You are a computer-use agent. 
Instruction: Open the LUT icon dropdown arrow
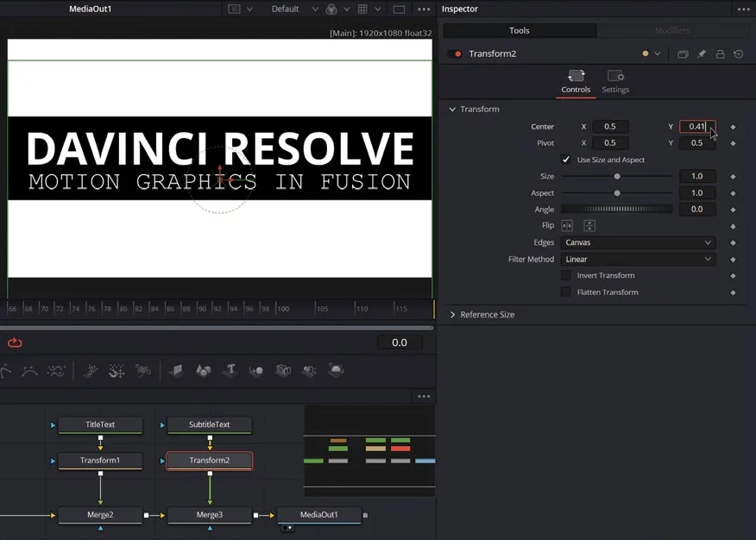click(x=249, y=9)
